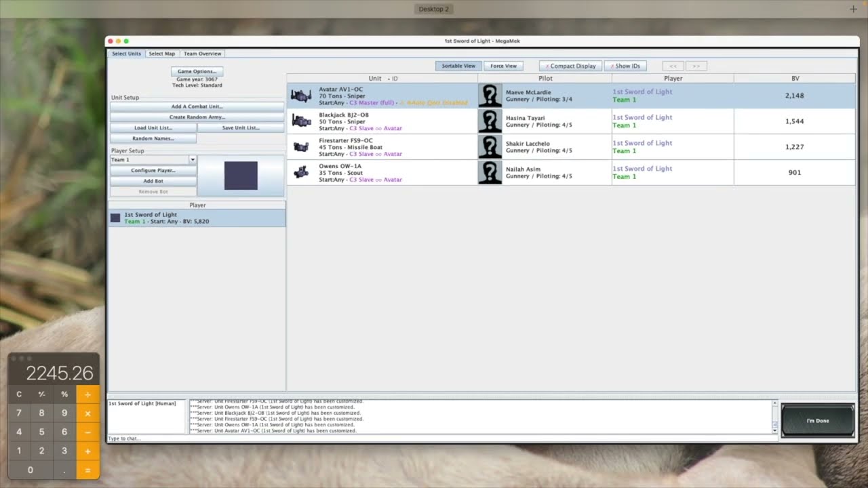Select the Avatar AV1-OC mech icon

coord(301,96)
